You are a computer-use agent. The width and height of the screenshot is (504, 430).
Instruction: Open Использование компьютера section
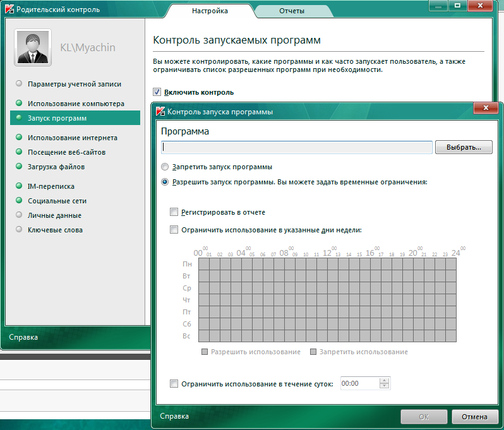[76, 104]
